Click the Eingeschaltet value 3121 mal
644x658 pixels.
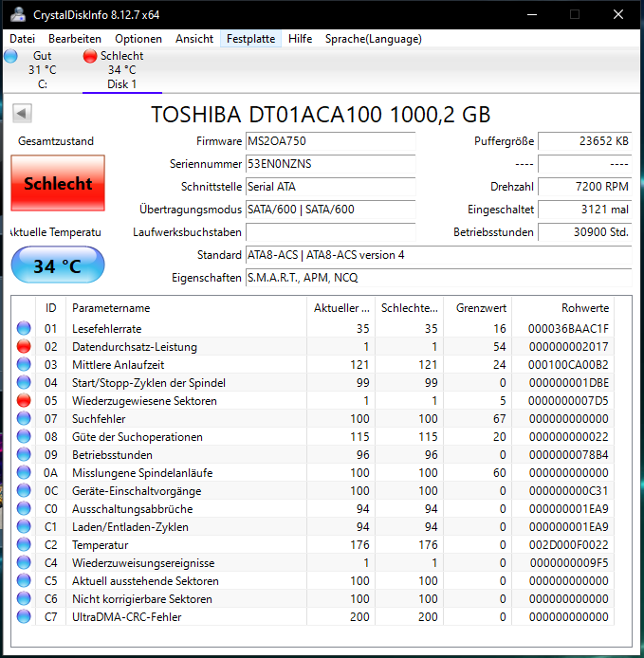pyautogui.click(x=585, y=209)
